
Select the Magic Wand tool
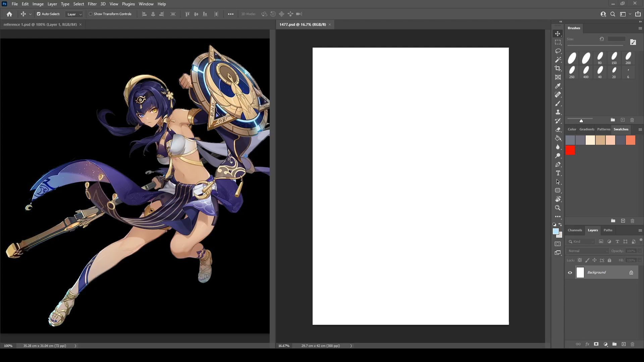[558, 60]
